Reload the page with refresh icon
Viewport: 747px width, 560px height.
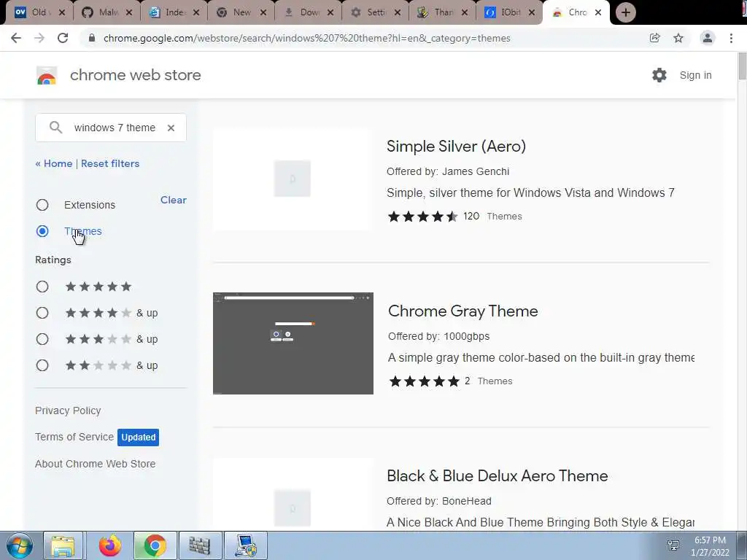pos(63,38)
